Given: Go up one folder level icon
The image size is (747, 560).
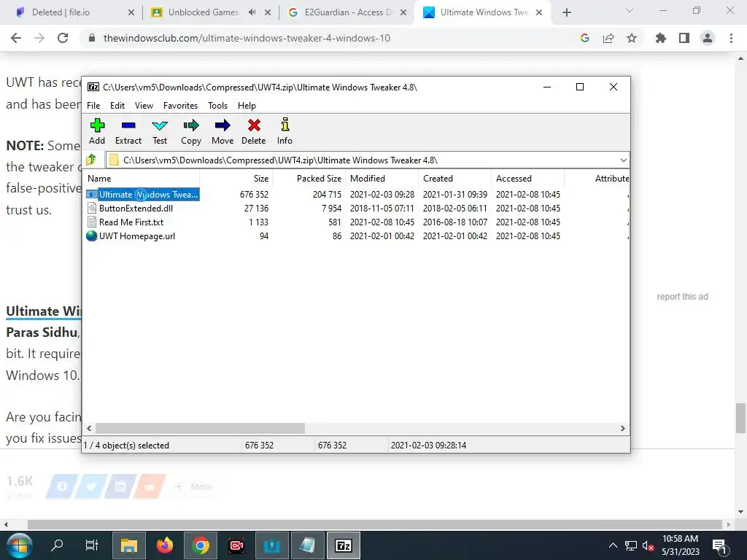Looking at the screenshot, I should pyautogui.click(x=91, y=160).
